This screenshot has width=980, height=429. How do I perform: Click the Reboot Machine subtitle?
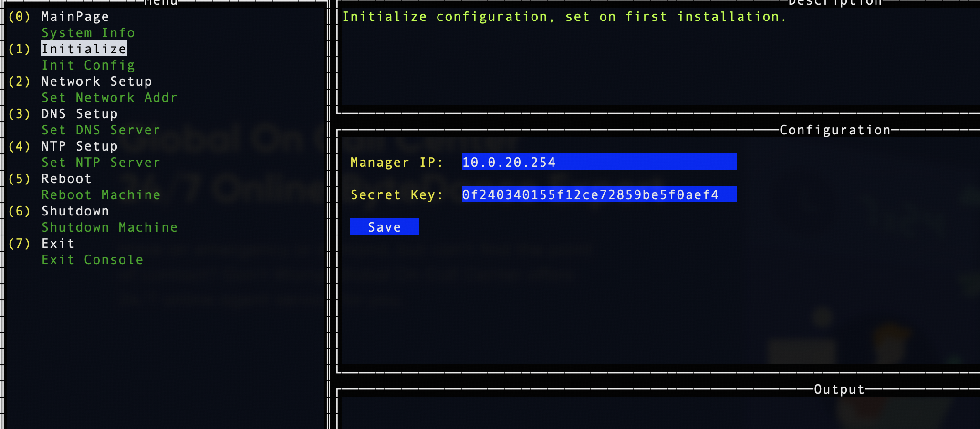(101, 195)
